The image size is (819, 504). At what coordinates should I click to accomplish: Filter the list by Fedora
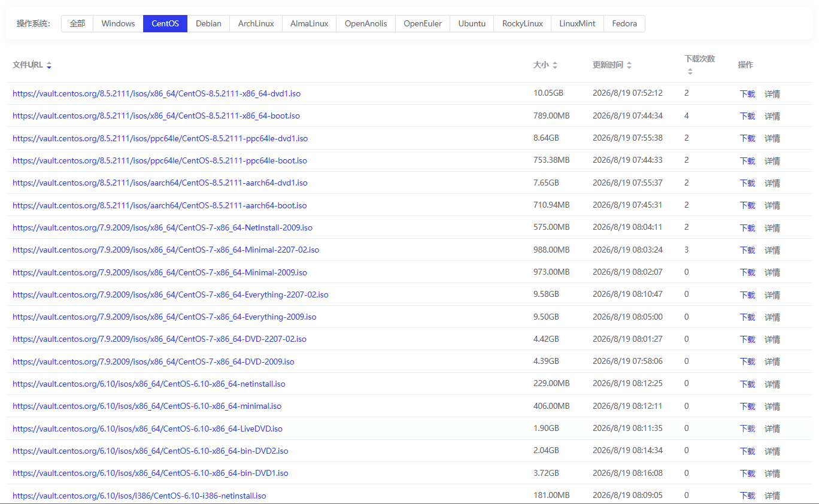coord(624,24)
